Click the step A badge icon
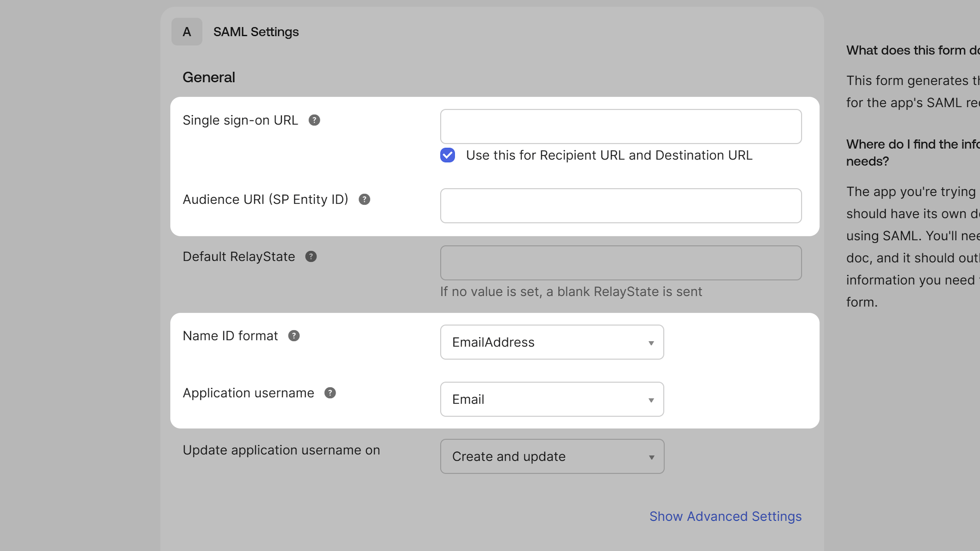This screenshot has width=980, height=551. coord(187,32)
